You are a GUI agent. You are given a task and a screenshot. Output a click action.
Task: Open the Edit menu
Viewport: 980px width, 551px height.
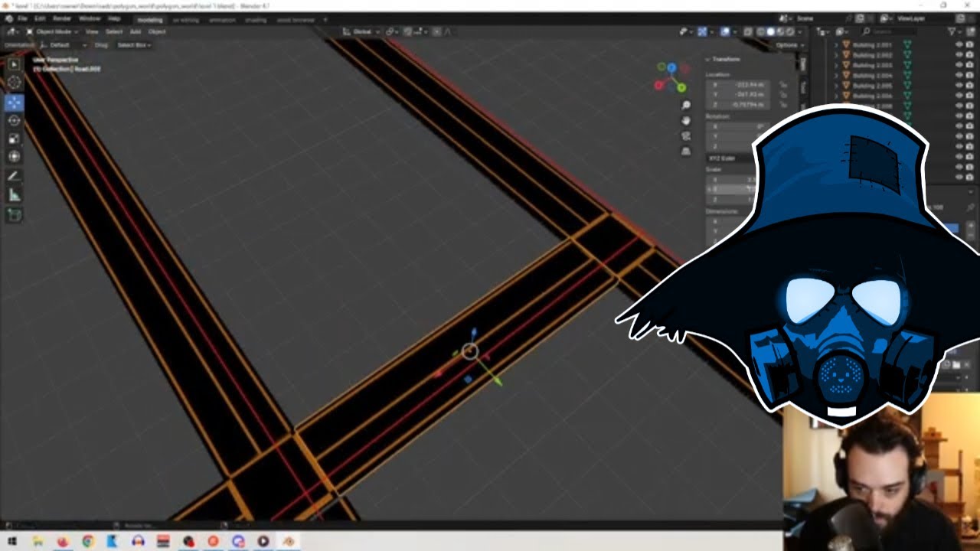pyautogui.click(x=40, y=18)
